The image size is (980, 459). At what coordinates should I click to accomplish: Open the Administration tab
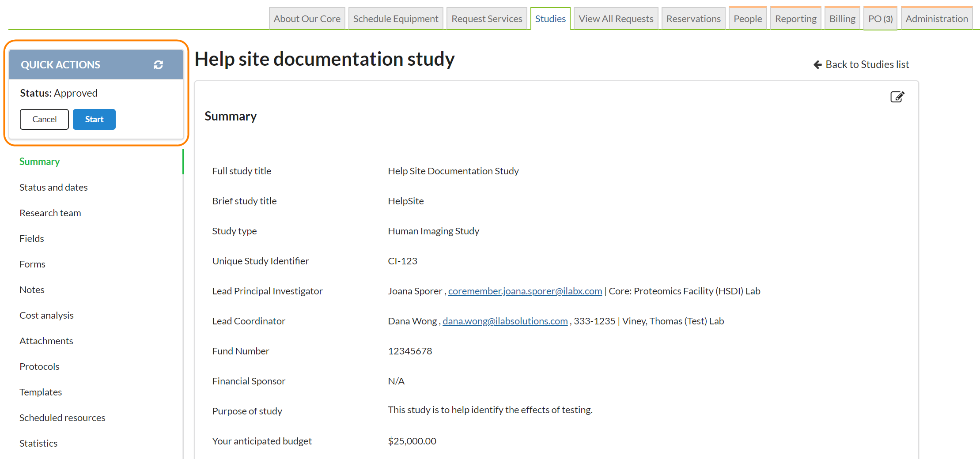point(936,19)
